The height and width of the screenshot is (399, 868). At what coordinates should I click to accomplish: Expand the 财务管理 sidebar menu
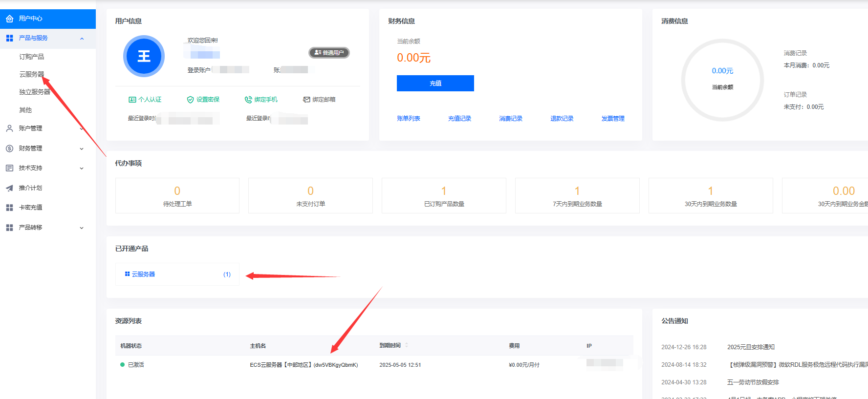tap(82, 148)
